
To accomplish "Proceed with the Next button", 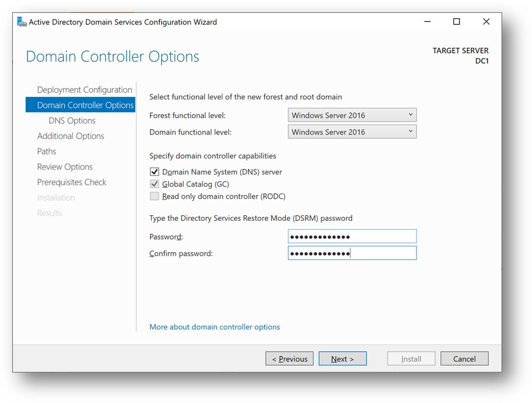I will point(343,359).
